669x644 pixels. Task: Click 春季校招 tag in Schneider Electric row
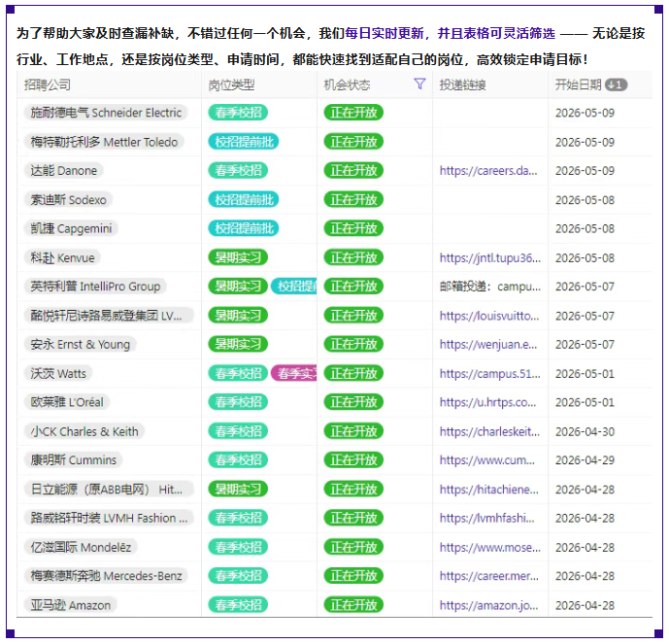click(238, 113)
